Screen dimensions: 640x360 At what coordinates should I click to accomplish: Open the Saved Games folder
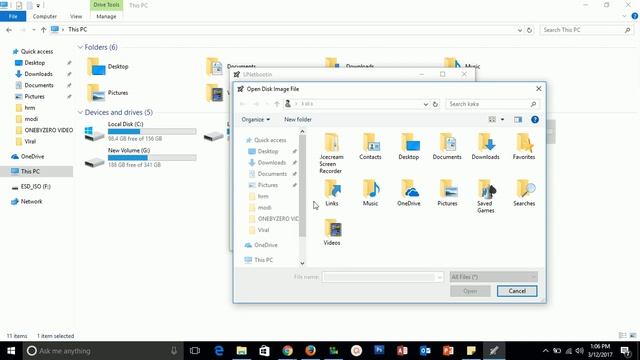point(486,196)
